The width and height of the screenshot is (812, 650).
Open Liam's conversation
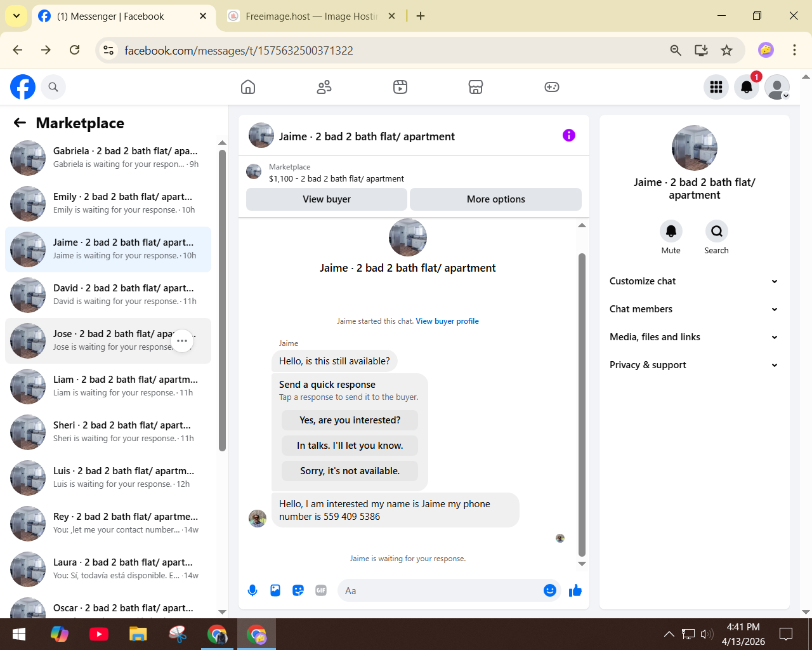point(108,387)
